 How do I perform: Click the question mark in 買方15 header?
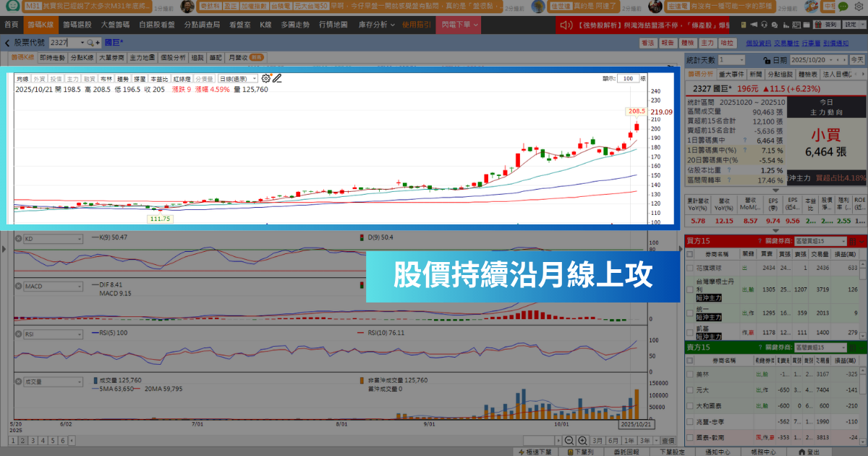759,240
